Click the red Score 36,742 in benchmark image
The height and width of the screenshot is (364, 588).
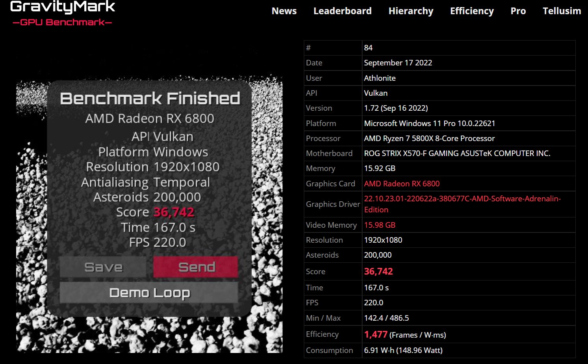click(x=174, y=212)
